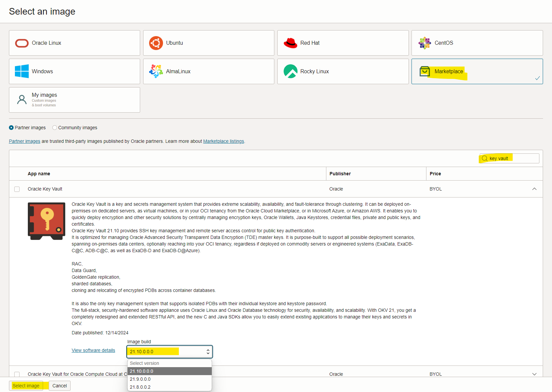This screenshot has height=392, width=552.
Task: Check the Oracle Key Vault checkbox
Action: pyautogui.click(x=17, y=189)
